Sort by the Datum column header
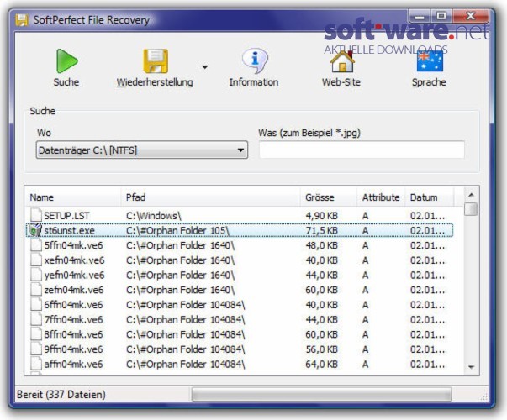This screenshot has width=507, height=420. [x=430, y=197]
